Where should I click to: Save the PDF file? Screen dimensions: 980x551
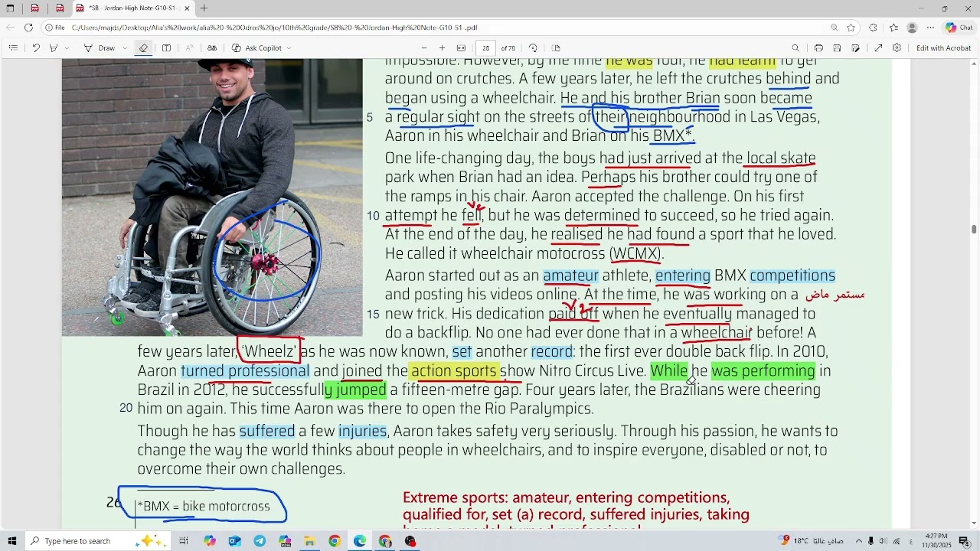[837, 47]
